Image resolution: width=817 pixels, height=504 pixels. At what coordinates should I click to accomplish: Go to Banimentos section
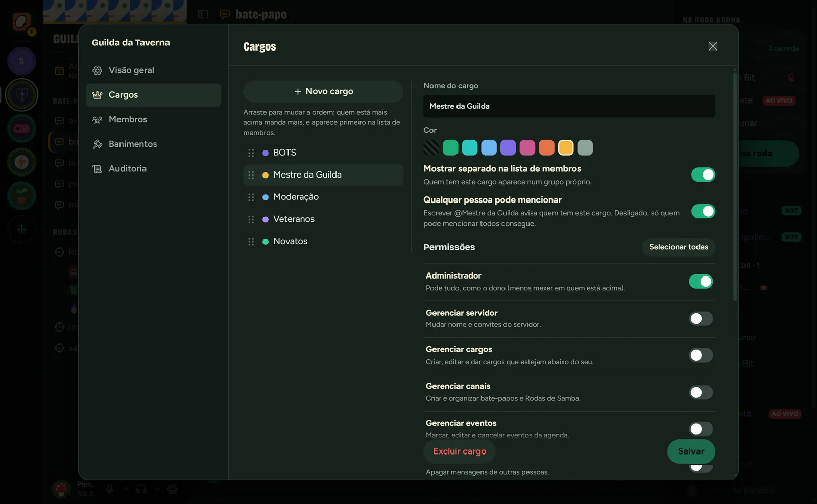(153, 144)
